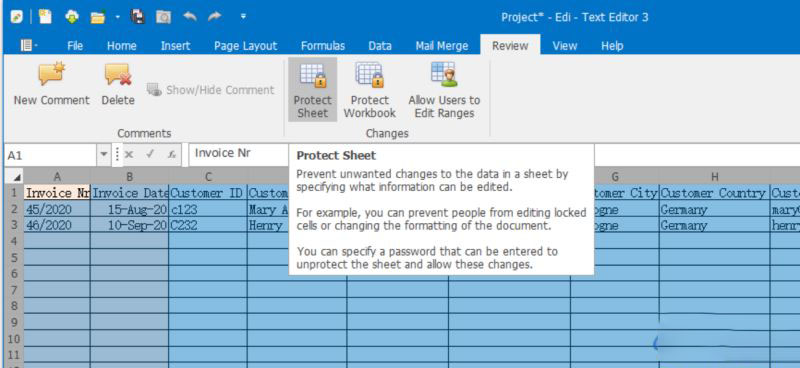Viewport: 800px width, 368px height.
Task: Select Germany cell in row 3
Action: (715, 225)
